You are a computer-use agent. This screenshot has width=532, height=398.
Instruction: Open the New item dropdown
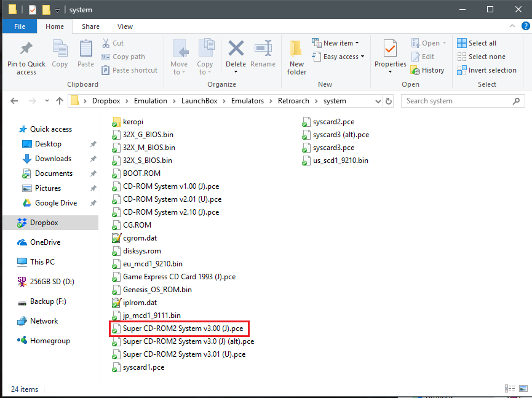pos(335,43)
